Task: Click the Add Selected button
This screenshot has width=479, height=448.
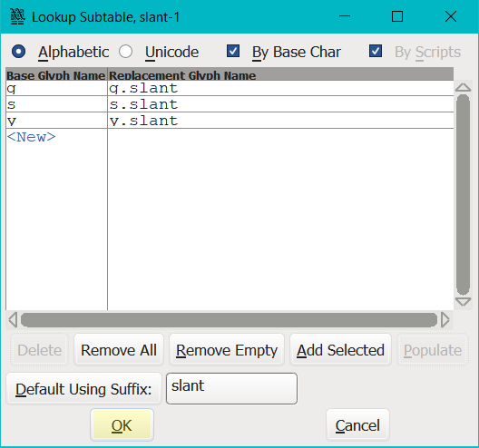Action: coord(340,350)
